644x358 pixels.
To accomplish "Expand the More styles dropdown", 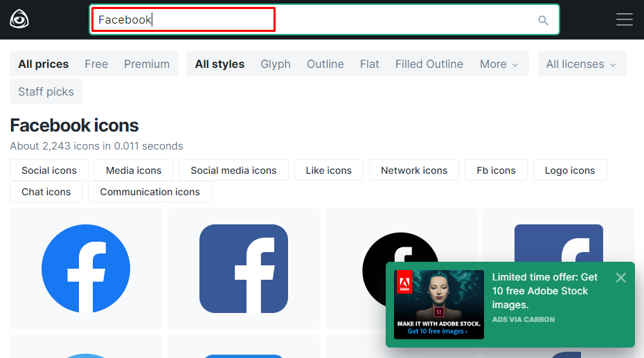I will [499, 64].
